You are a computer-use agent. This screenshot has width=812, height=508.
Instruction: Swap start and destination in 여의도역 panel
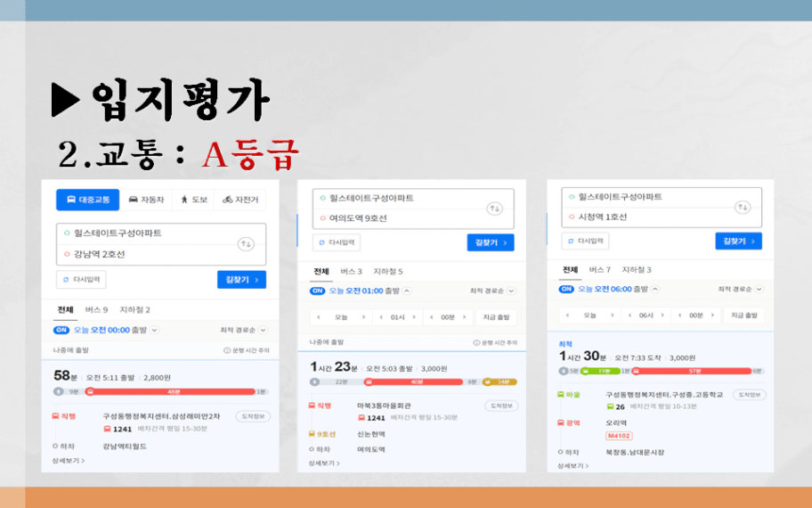coord(494,209)
